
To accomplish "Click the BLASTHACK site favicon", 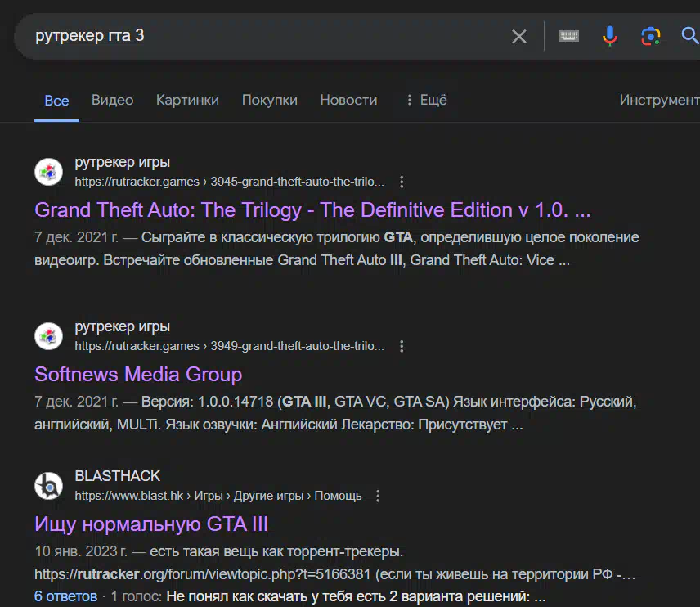I will (x=49, y=485).
